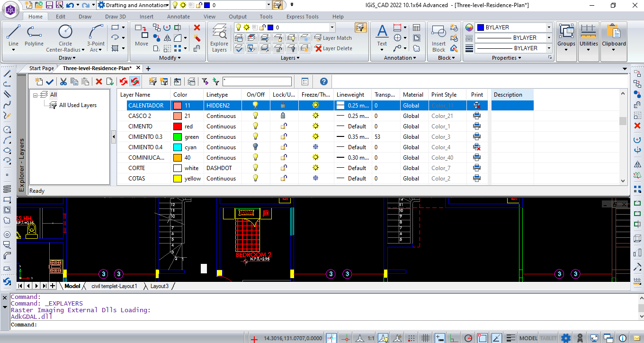Expand the Draw panel dropdown

67,58
